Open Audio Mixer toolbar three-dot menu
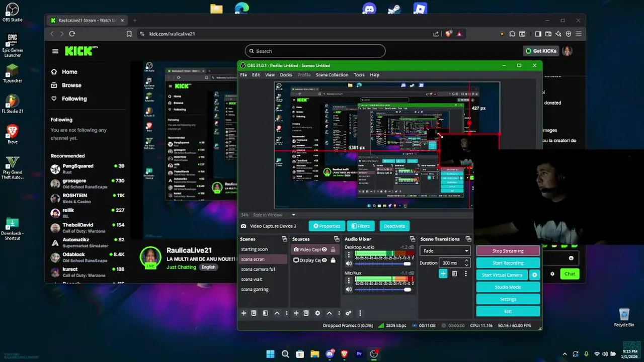The image size is (644, 362). point(360,313)
